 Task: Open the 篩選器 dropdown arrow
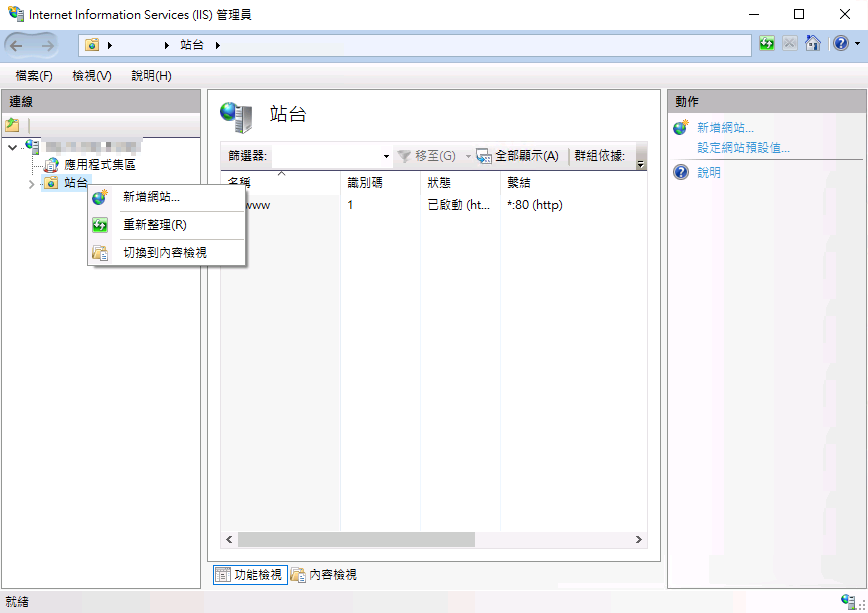pyautogui.click(x=386, y=156)
